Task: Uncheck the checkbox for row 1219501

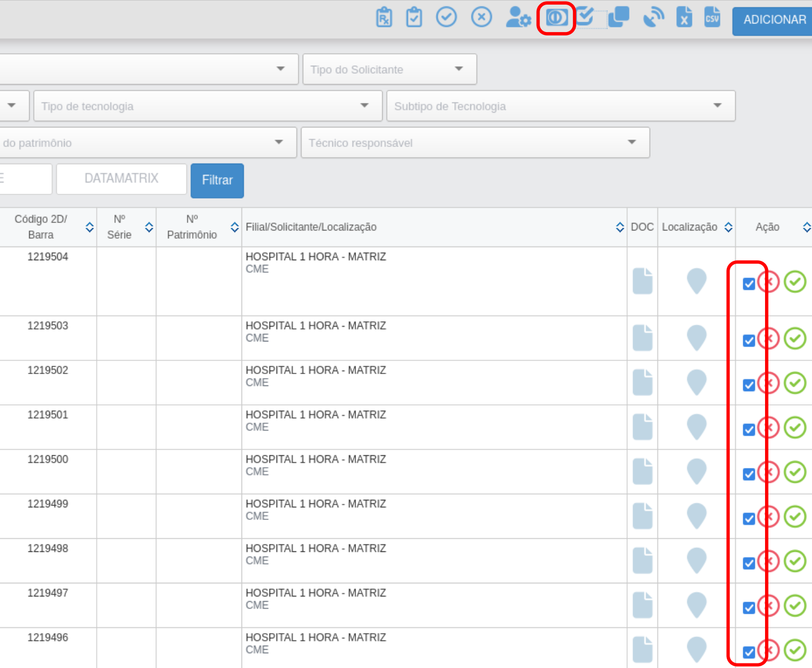Action: [749, 430]
